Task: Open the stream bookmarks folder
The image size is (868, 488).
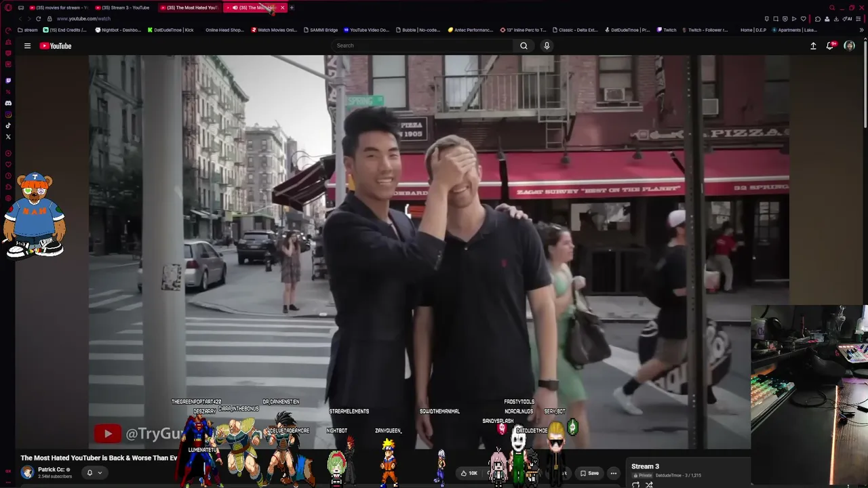Action: pos(28,30)
